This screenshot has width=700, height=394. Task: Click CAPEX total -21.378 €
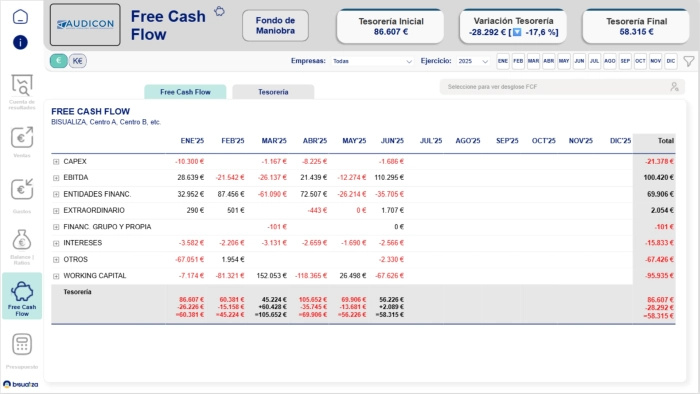[x=659, y=162]
